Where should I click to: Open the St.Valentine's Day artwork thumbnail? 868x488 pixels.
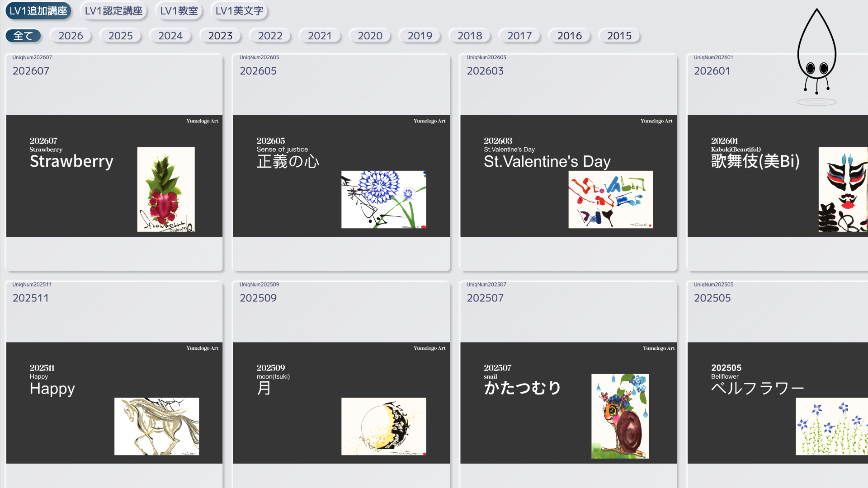pos(610,199)
